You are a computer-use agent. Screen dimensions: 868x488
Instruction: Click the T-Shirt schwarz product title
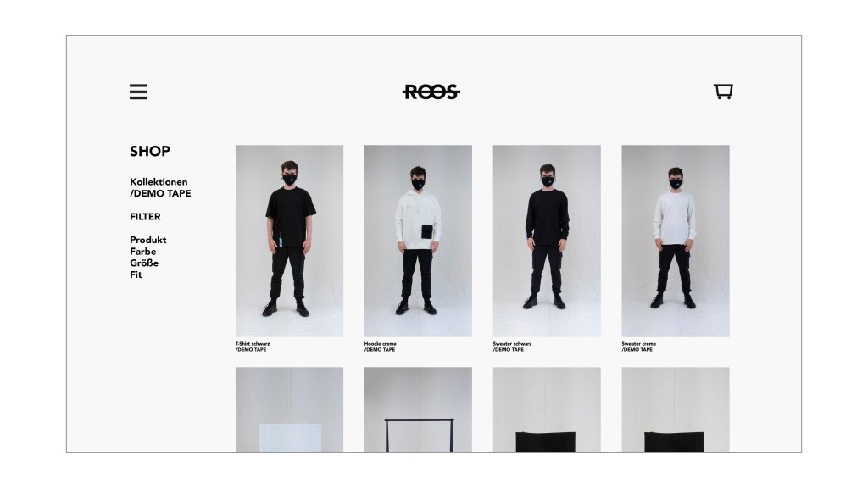pos(253,344)
